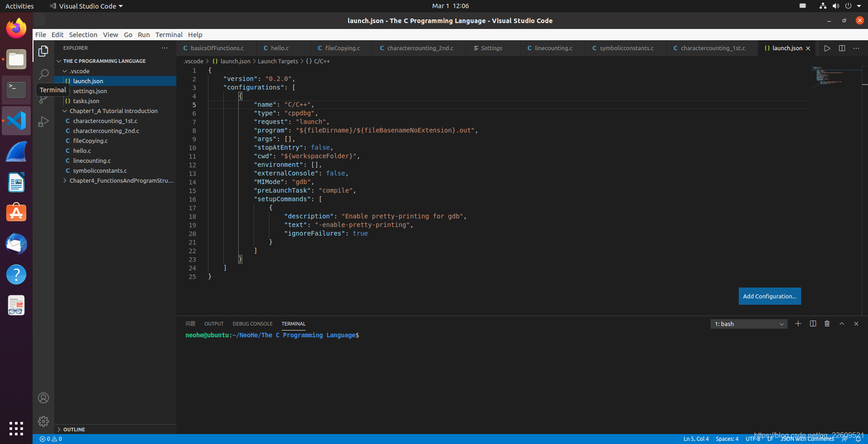Run the file with the play icon
Screen dimensions: 868x444
pos(827,48)
